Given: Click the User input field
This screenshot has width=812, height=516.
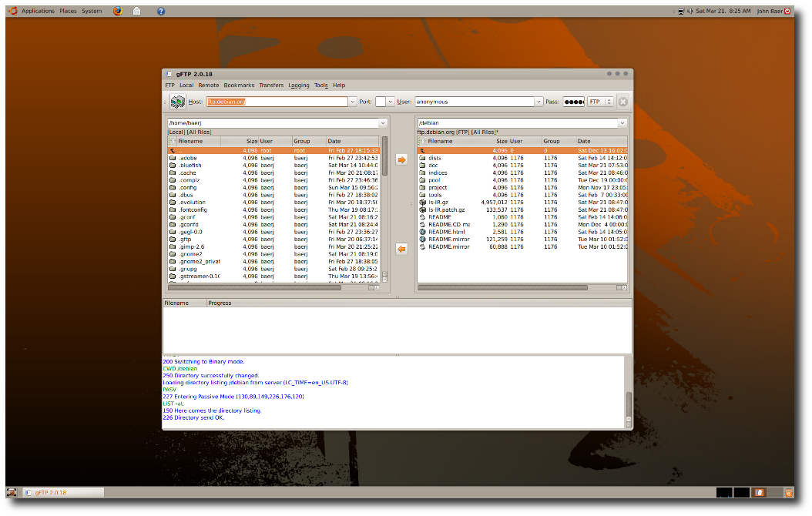Looking at the screenshot, I should coord(475,102).
